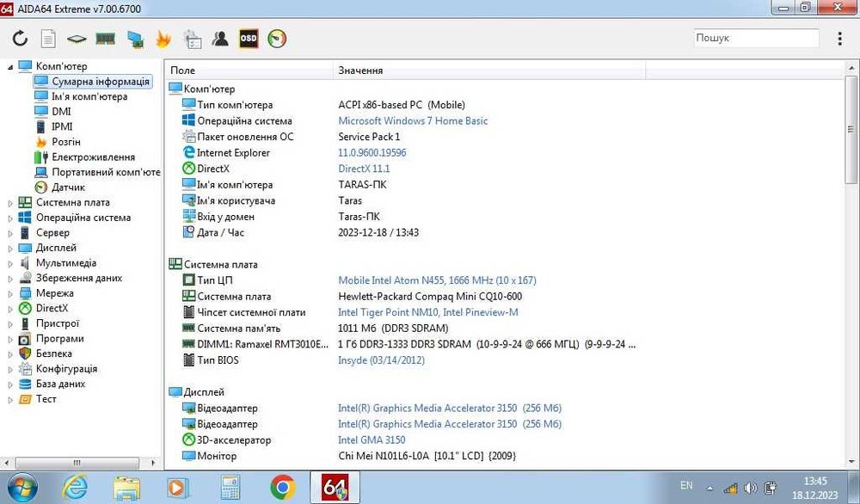
Task: Open the Calculator taskbar icon
Action: (x=230, y=488)
